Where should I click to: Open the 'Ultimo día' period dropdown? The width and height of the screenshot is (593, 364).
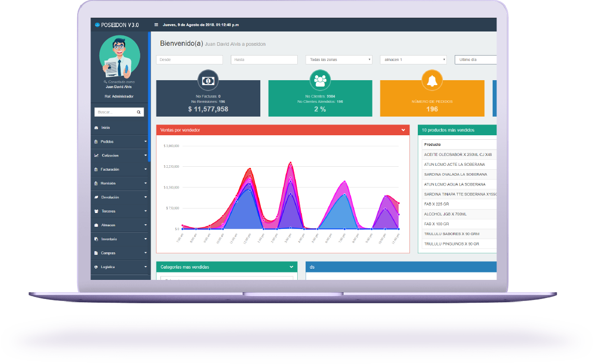pyautogui.click(x=475, y=60)
